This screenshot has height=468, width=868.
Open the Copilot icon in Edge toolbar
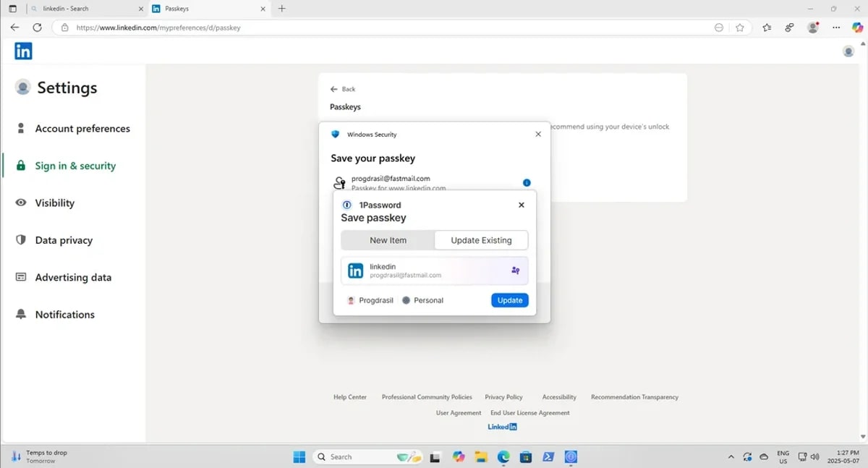(x=857, y=27)
